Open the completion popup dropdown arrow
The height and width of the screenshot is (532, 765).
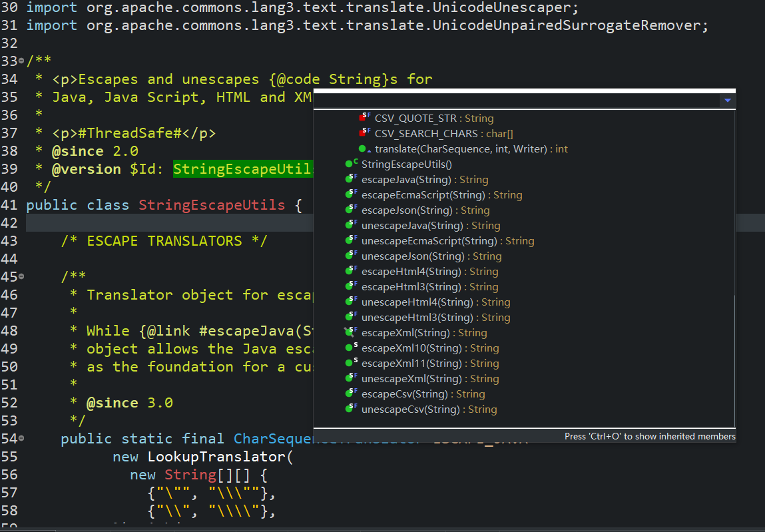pyautogui.click(x=727, y=100)
